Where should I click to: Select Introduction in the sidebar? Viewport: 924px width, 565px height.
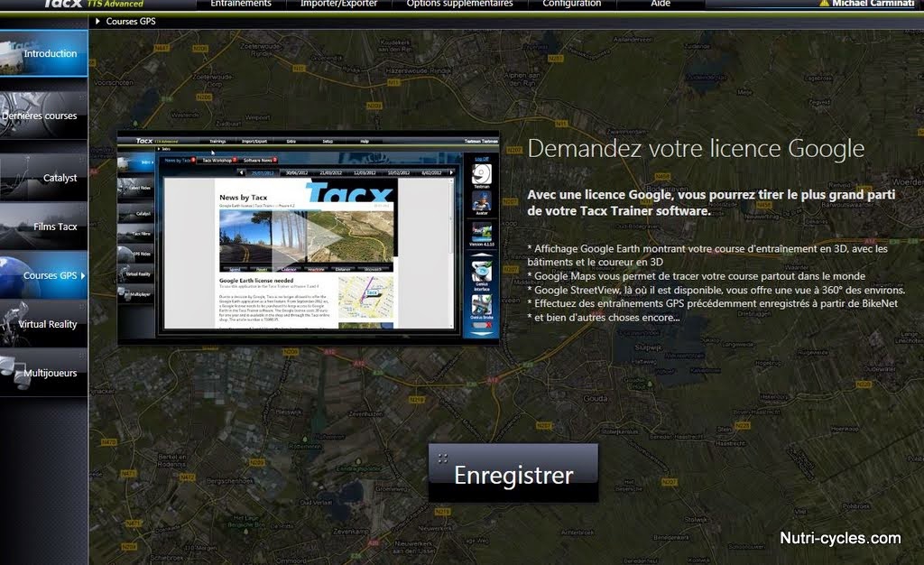(x=43, y=53)
